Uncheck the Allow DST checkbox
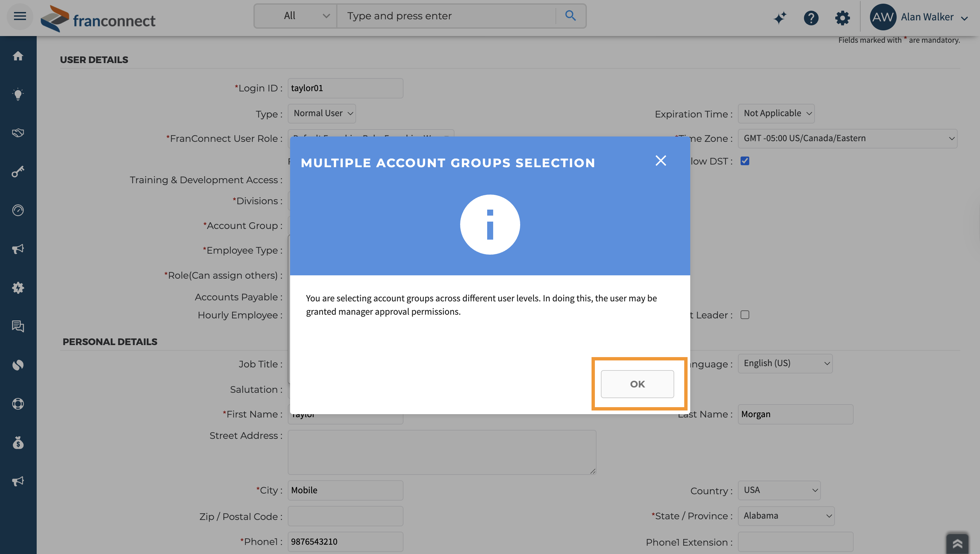 tap(745, 161)
